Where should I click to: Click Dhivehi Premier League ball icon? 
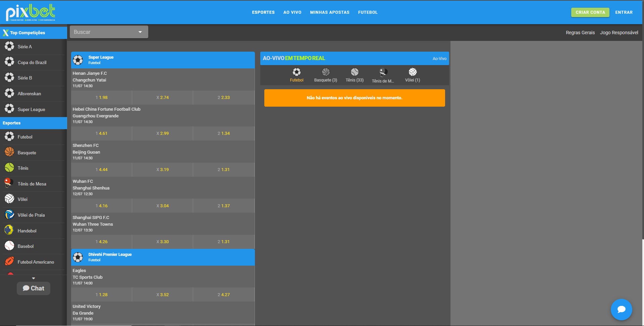click(x=78, y=257)
